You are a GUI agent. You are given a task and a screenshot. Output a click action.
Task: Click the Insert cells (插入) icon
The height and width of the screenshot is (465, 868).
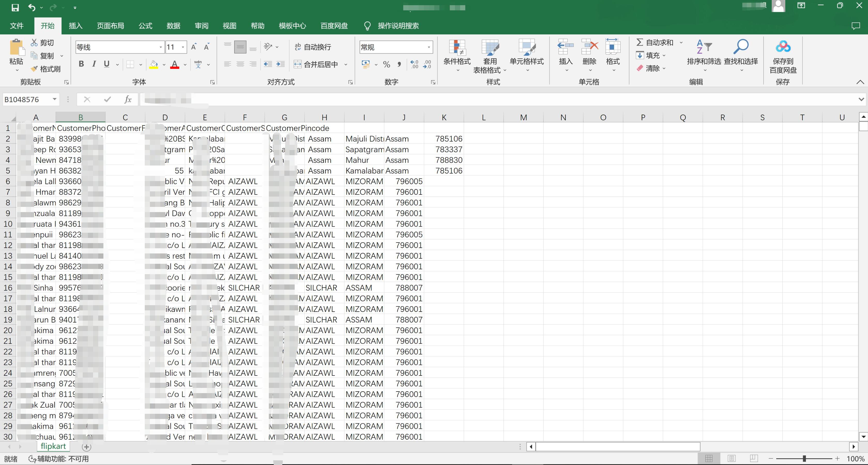coord(566,47)
